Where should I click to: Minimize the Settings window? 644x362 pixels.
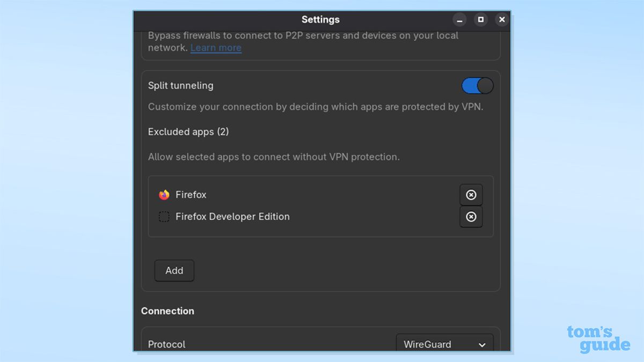click(x=459, y=19)
